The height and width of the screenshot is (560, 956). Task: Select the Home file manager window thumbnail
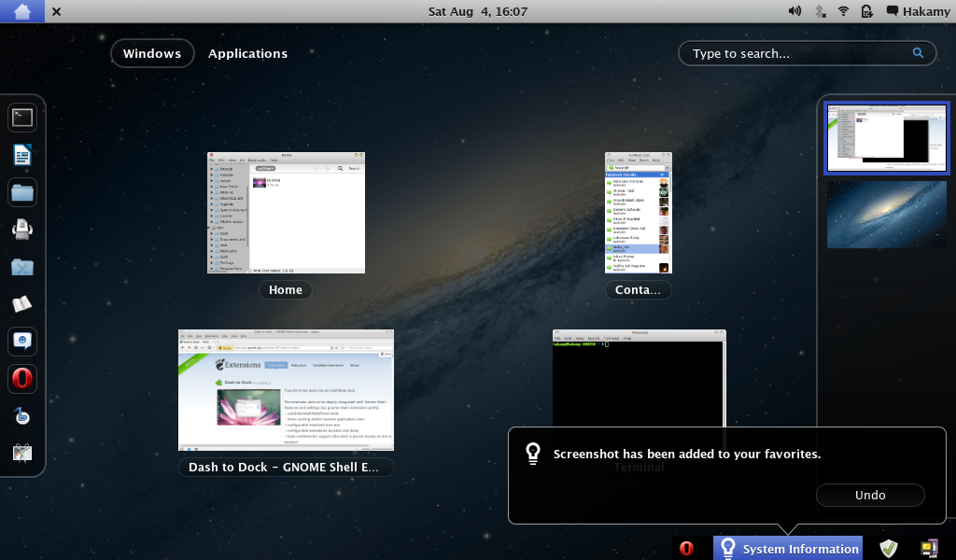[286, 213]
